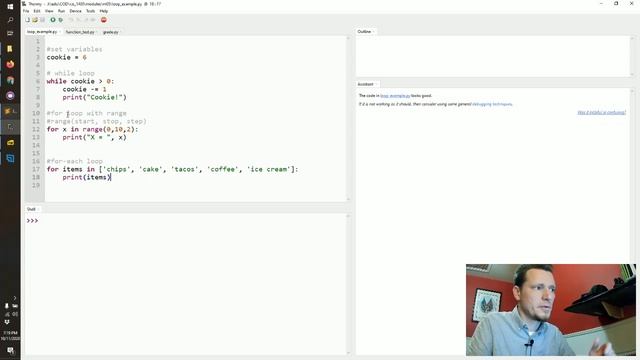This screenshot has height=360, width=640.
Task: Open Firefox from the taskbar
Action: point(10,64)
